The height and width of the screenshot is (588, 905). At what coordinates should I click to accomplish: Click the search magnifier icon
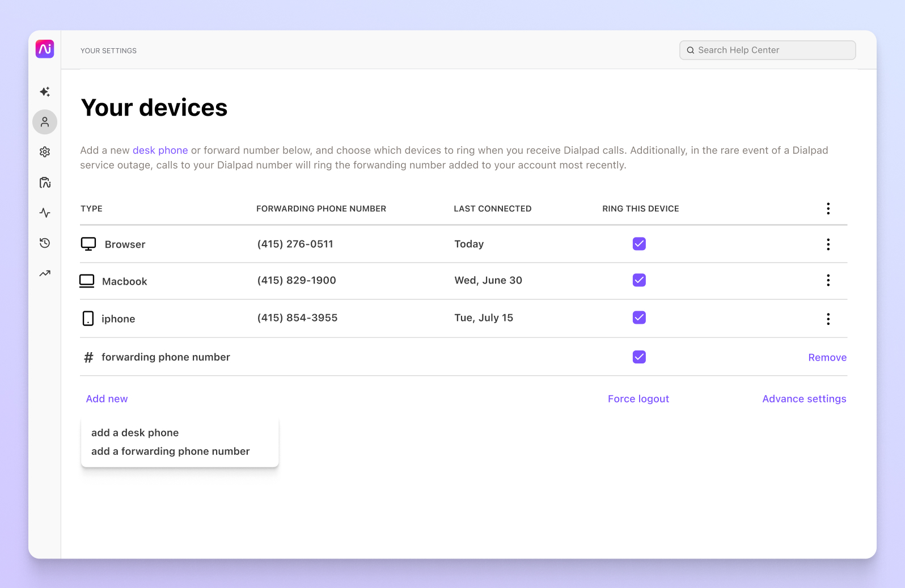[x=691, y=50]
